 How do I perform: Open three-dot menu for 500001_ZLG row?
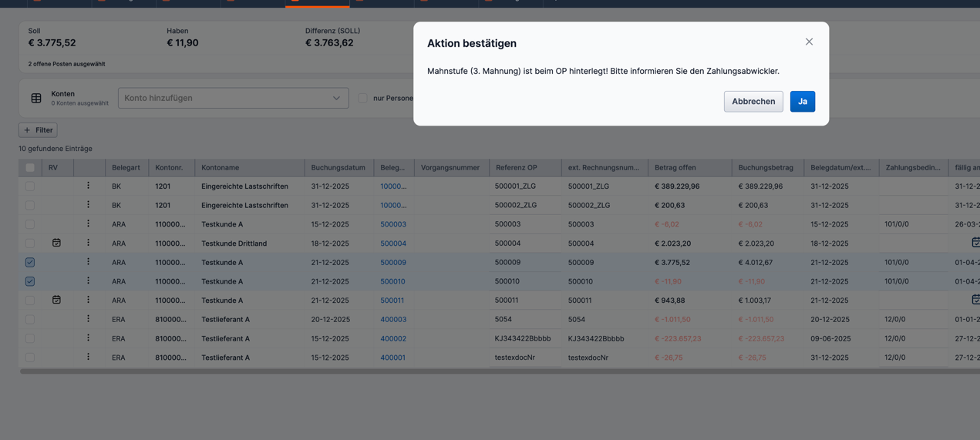88,186
